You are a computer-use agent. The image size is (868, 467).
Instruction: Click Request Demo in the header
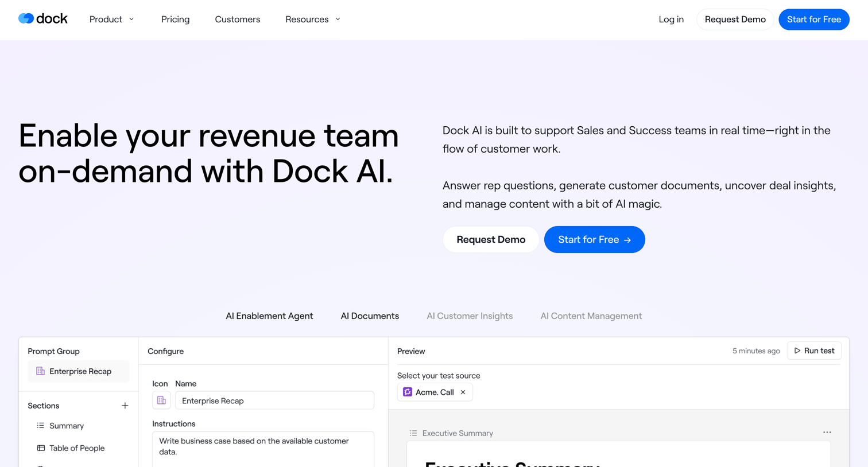click(x=735, y=20)
